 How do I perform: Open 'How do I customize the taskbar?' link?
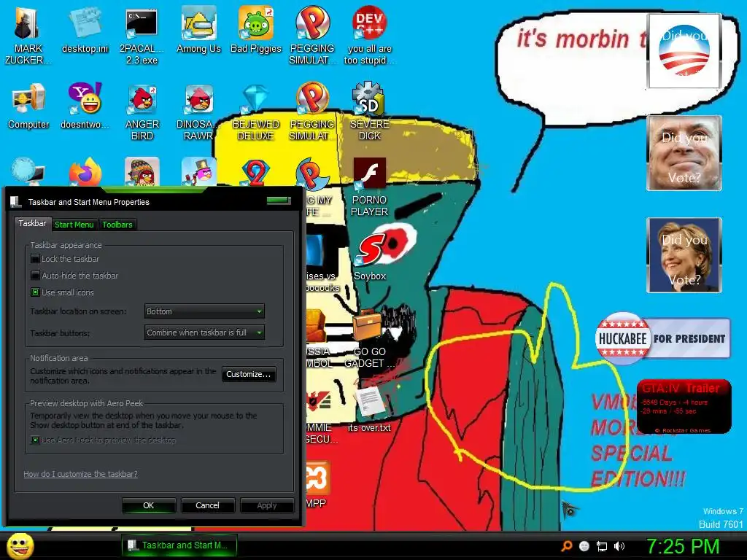point(80,474)
